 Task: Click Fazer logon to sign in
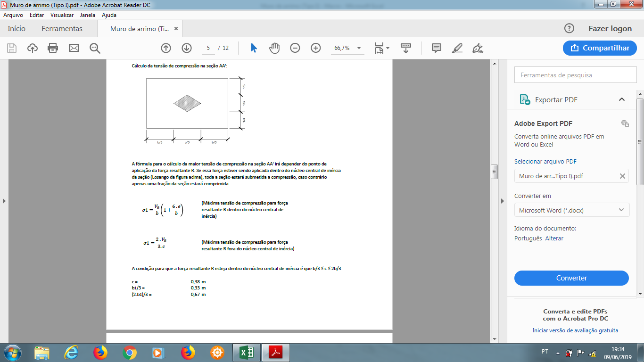(x=610, y=29)
